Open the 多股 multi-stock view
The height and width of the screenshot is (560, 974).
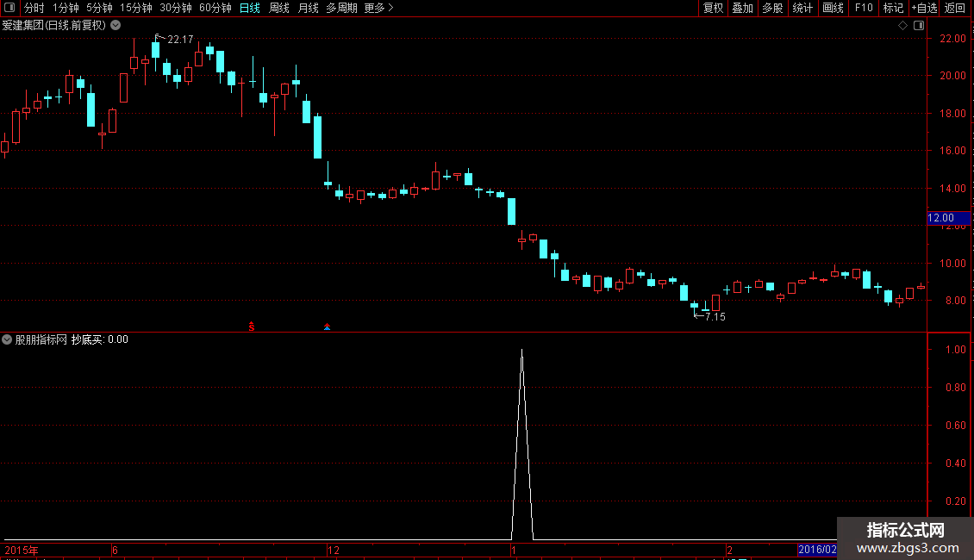coord(772,8)
